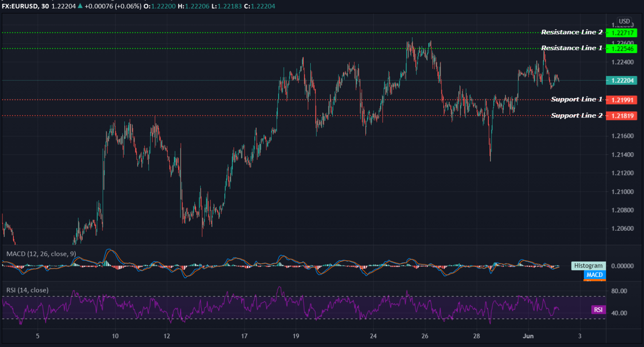The width and height of the screenshot is (644, 347).
Task: Click the Histogram label in the MACD pane
Action: coord(588,266)
